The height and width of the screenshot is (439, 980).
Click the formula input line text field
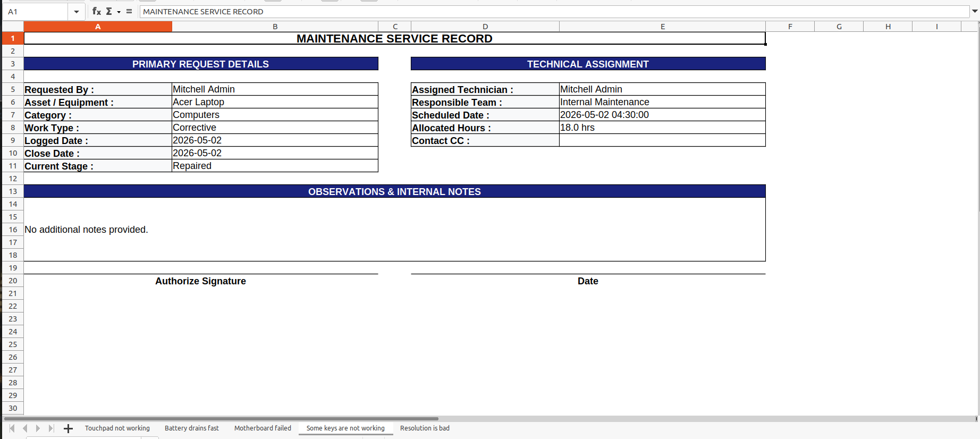[x=554, y=12]
